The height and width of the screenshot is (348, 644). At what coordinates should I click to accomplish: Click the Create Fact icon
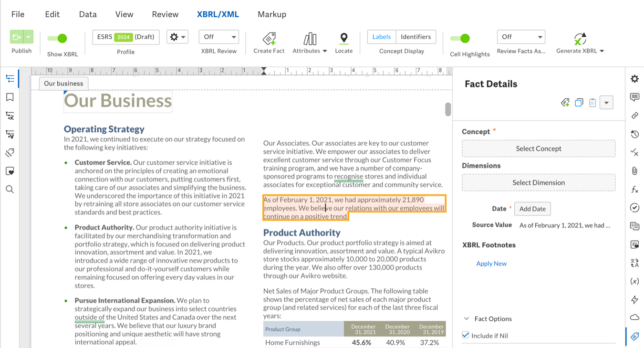point(269,39)
